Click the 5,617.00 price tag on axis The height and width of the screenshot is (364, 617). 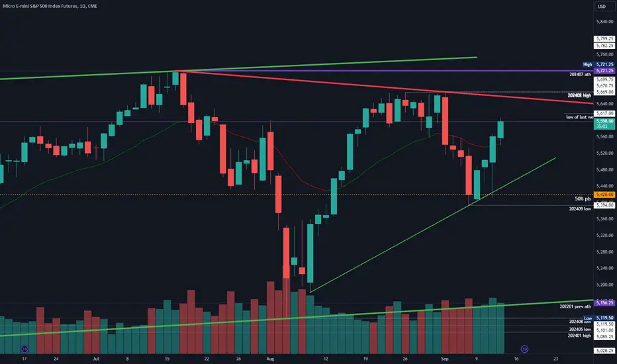click(604, 113)
